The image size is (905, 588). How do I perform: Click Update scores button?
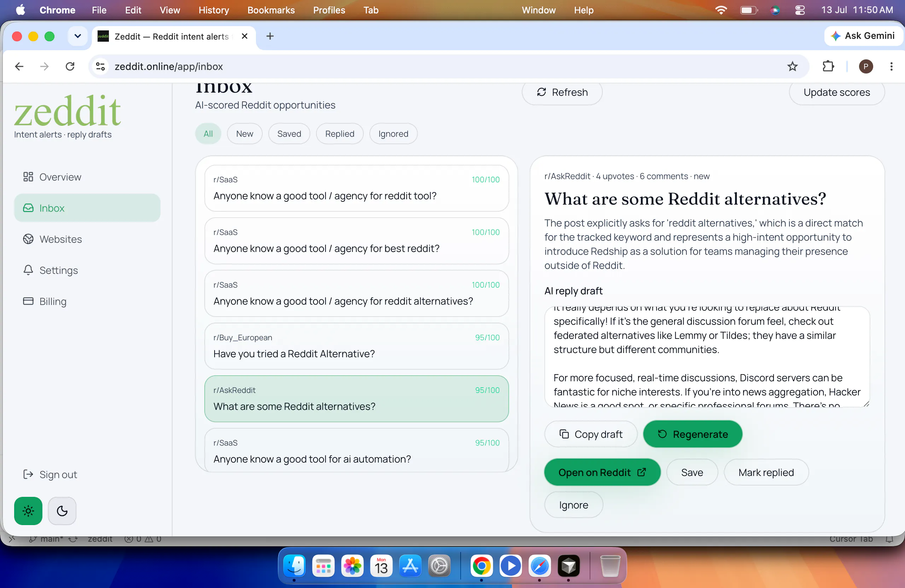[x=836, y=92]
